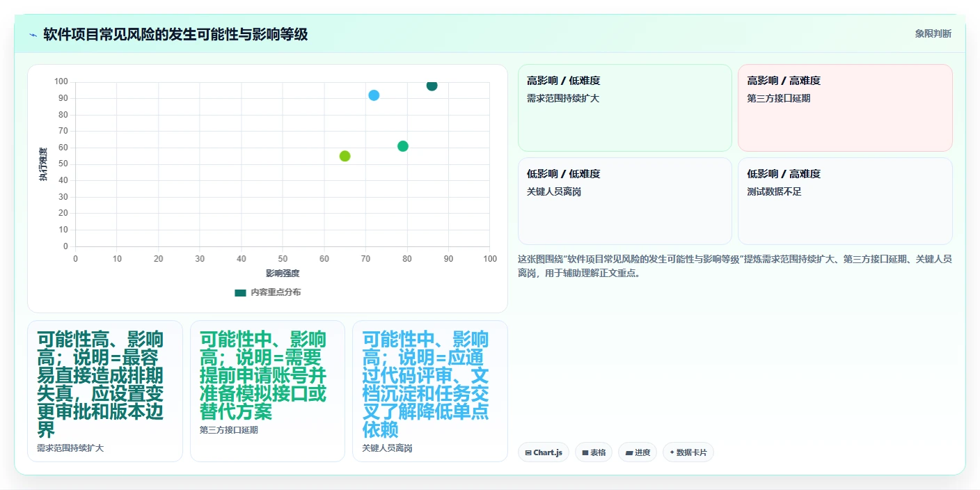Click the 执行难度 y-axis title
Screen dimensions: 980x490
43,164
